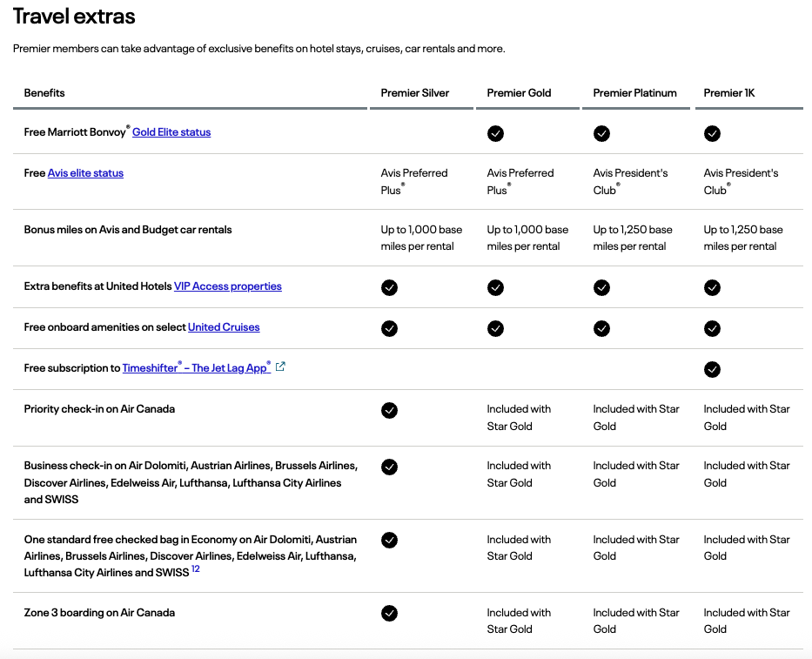Image resolution: width=812 pixels, height=659 pixels.
Task: Click Premier Silver checkmark for Zone 3 boarding
Action: pyautogui.click(x=389, y=614)
